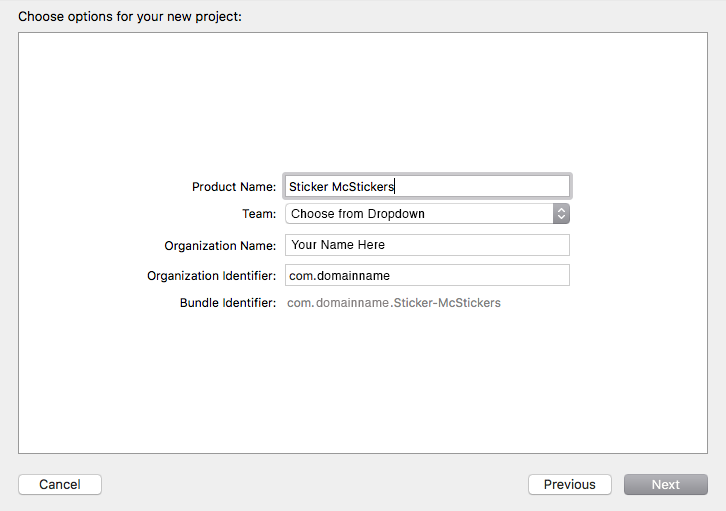Open the Team 'Choose from Dropdown' menu
This screenshot has height=511, width=726.
pyautogui.click(x=419, y=214)
